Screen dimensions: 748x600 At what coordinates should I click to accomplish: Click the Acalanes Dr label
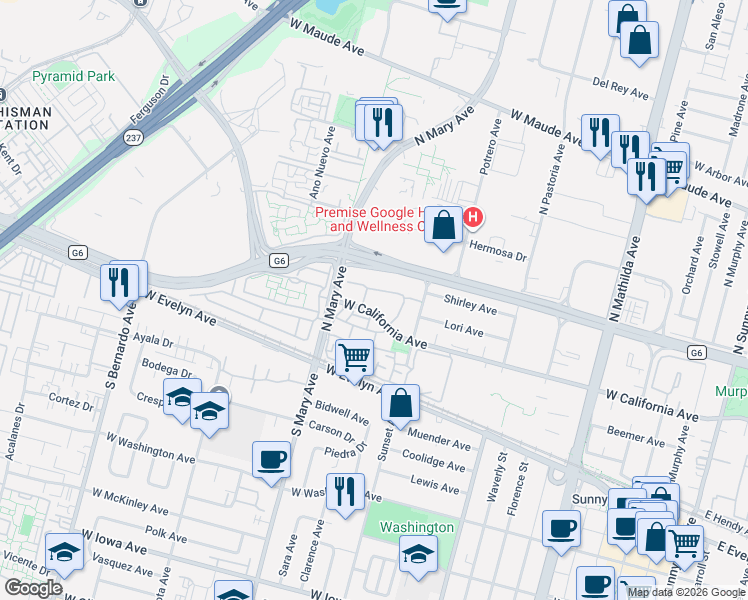(15, 432)
